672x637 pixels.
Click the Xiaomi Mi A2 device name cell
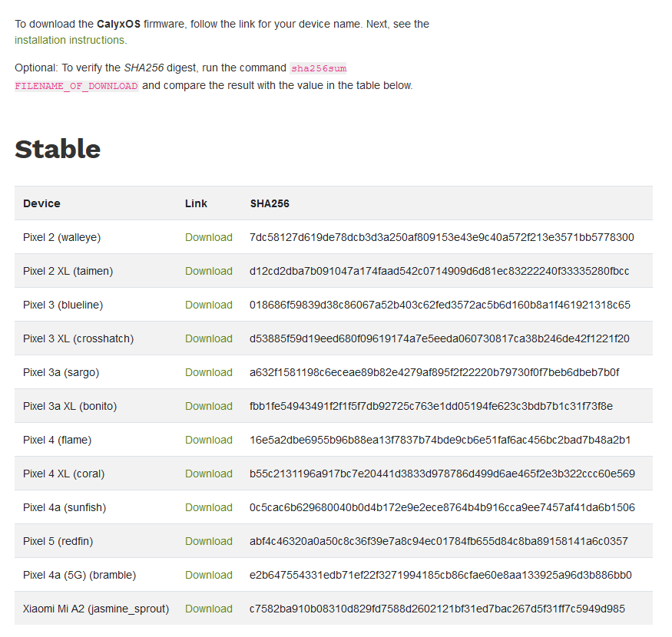(96, 609)
